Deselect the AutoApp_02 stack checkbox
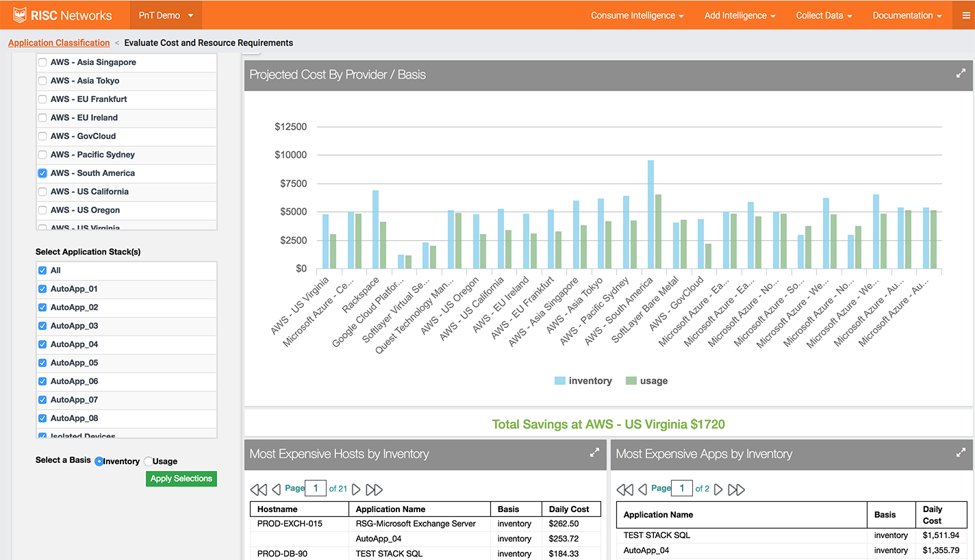The width and height of the screenshot is (975, 560). (42, 307)
